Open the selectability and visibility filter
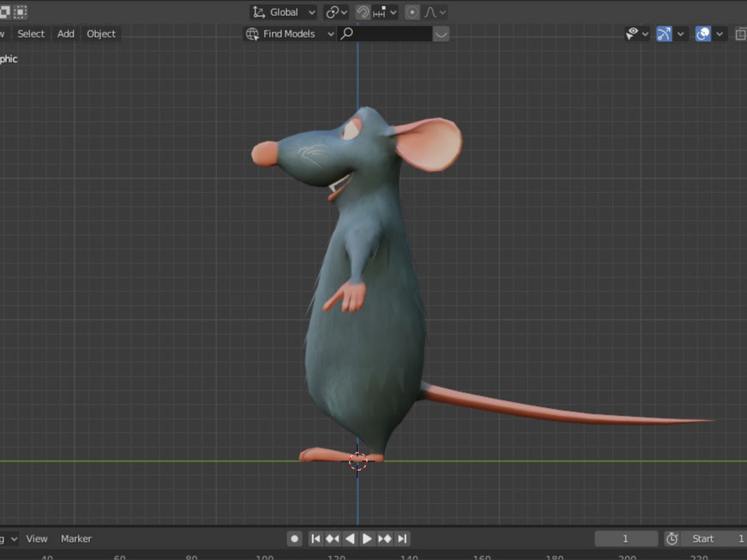747x560 pixels. point(633,34)
